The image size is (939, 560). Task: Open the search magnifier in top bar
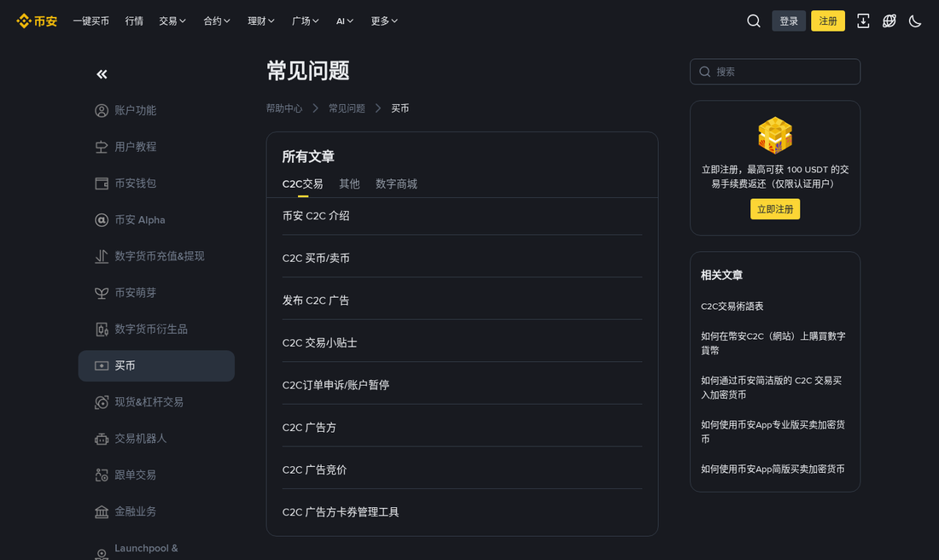coord(754,21)
